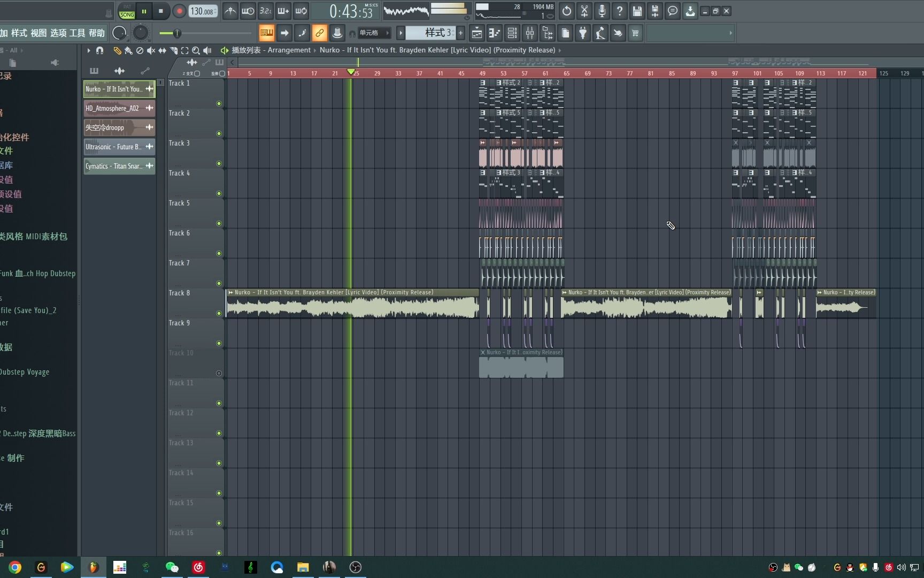Open the browser All filter arrow
The image size is (924, 578).
coord(21,50)
